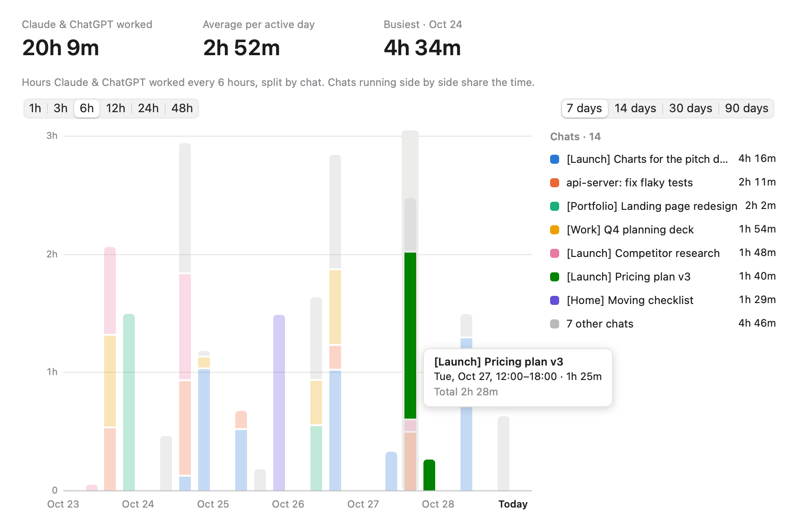
Task: Choose the 90 days range
Action: click(747, 109)
